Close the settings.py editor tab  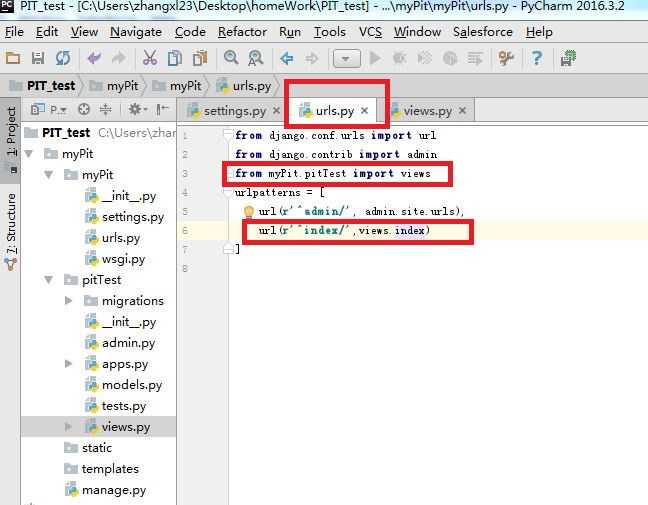[x=276, y=111]
